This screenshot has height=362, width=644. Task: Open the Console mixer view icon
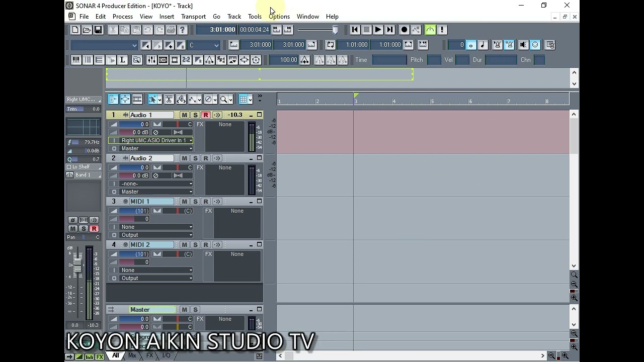point(151,60)
